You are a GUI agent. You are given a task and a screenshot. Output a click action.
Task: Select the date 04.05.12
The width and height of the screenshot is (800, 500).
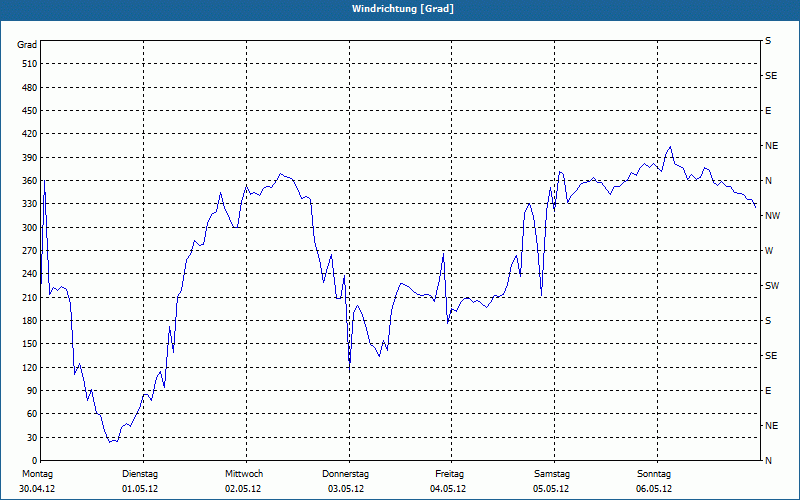coord(448,489)
